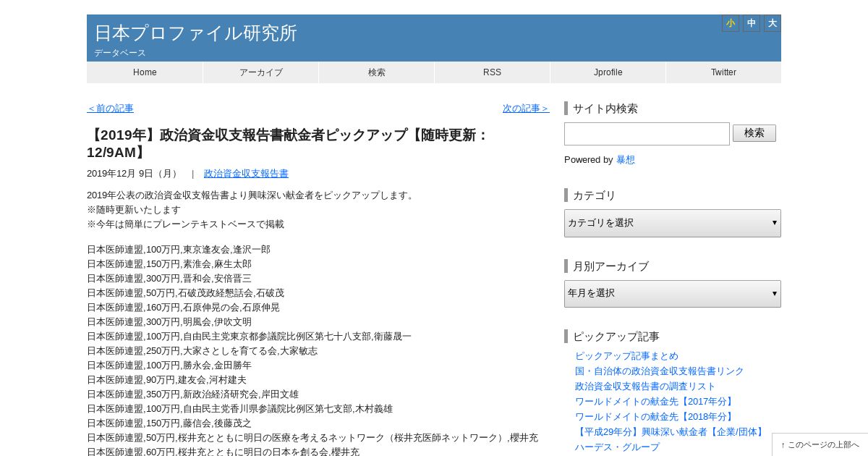868x456 pixels.
Task: Open the RSS menu item
Action: (493, 72)
